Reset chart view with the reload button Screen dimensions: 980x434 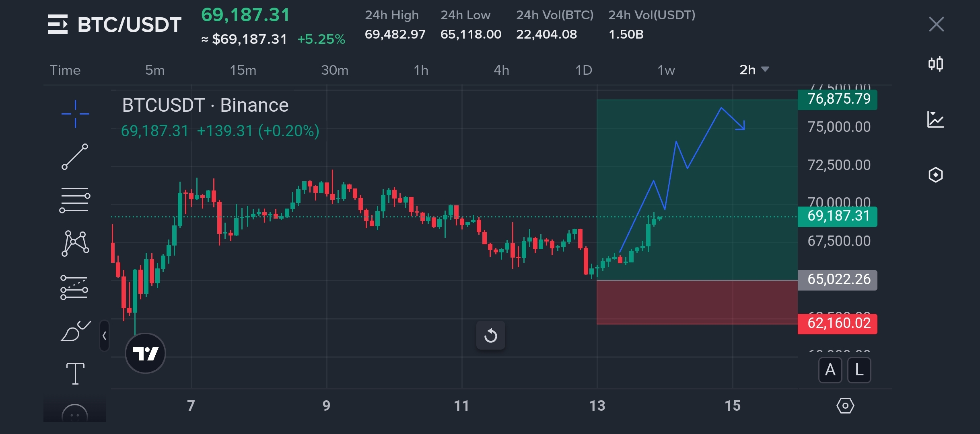490,335
